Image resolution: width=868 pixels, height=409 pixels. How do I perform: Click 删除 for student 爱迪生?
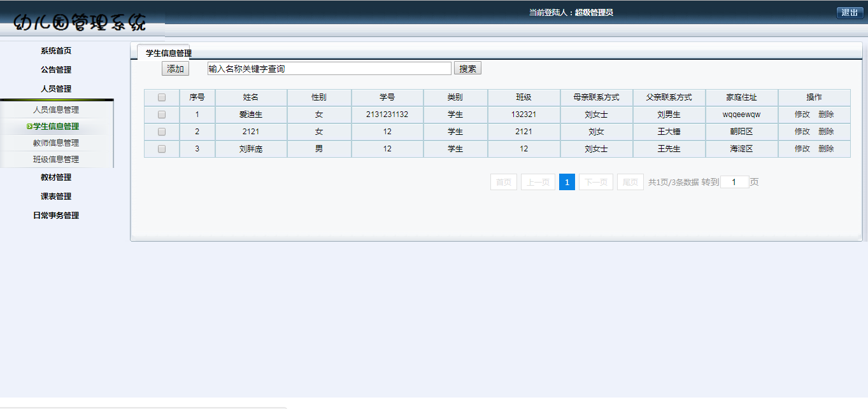click(x=826, y=114)
